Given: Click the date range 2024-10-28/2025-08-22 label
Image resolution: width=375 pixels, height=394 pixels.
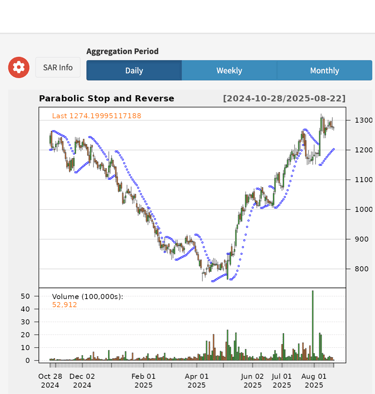Looking at the screenshot, I should coord(284,99).
